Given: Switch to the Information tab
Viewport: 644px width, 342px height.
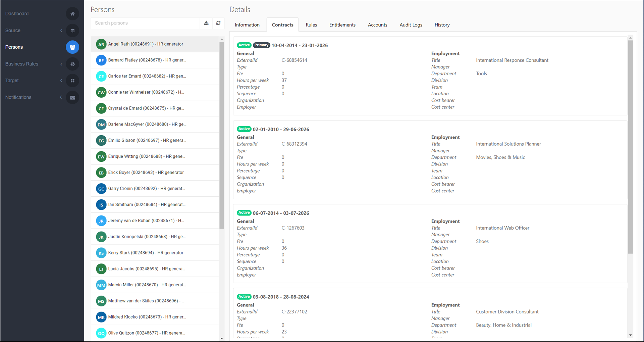Looking at the screenshot, I should pyautogui.click(x=247, y=25).
